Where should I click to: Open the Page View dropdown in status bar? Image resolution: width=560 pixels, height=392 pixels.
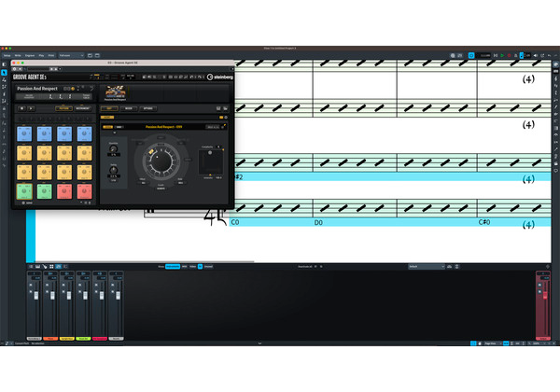493,343
